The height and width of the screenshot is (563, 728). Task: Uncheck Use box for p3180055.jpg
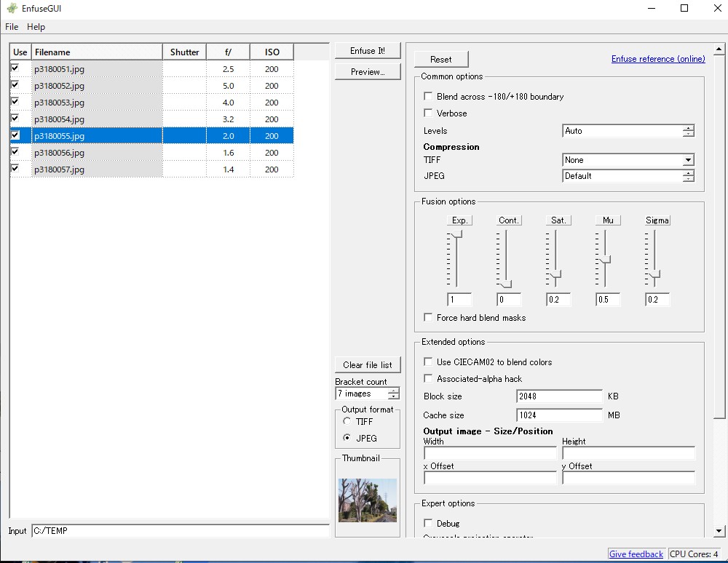(x=15, y=135)
